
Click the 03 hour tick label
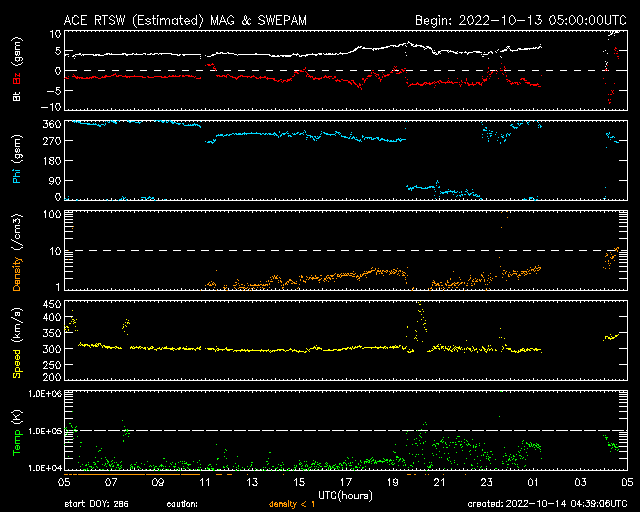point(579,481)
